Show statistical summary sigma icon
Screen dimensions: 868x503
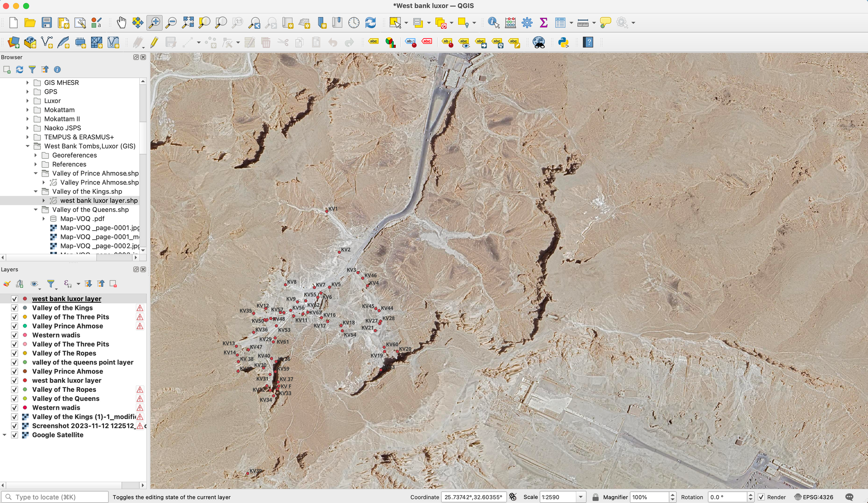[x=544, y=23]
